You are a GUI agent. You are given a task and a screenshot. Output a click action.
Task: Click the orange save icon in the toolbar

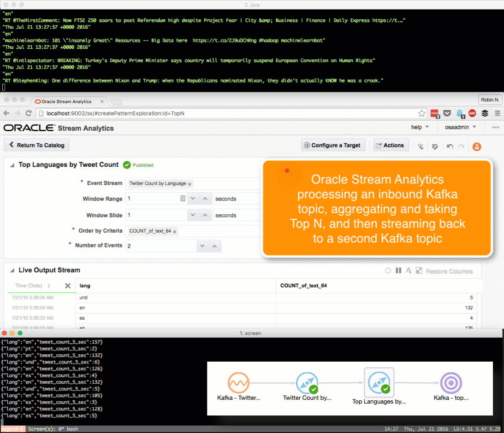coord(477,146)
